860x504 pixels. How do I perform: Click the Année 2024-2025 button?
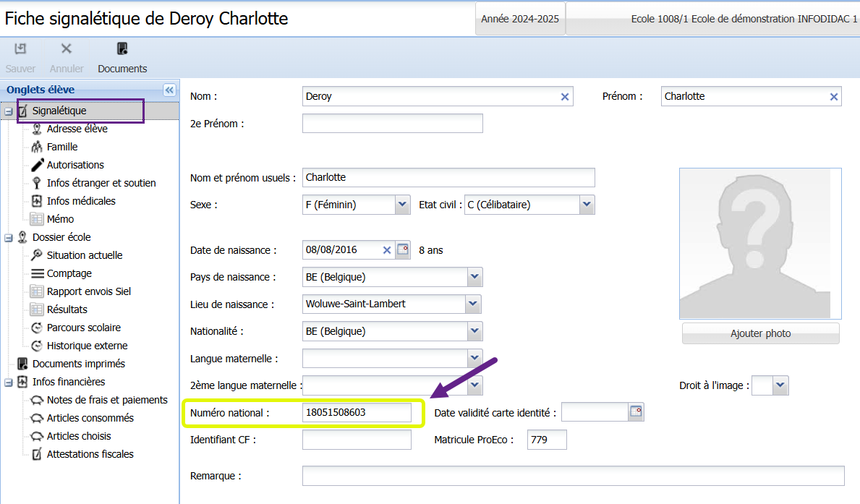pos(520,19)
